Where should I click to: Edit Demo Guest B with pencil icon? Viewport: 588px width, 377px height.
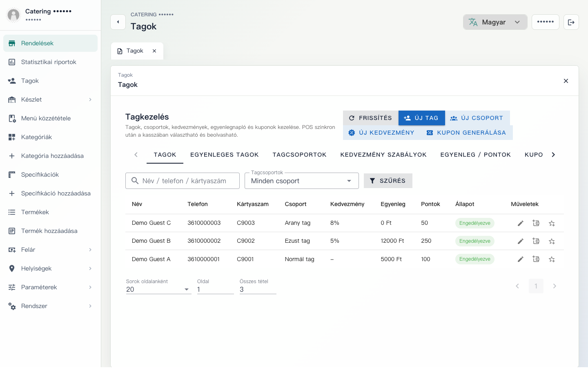520,241
